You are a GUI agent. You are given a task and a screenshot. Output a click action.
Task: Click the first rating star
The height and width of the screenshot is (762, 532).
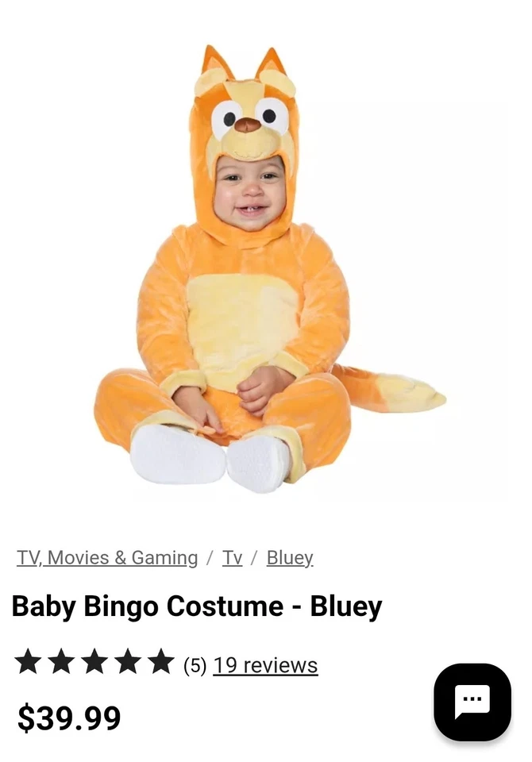(28, 662)
